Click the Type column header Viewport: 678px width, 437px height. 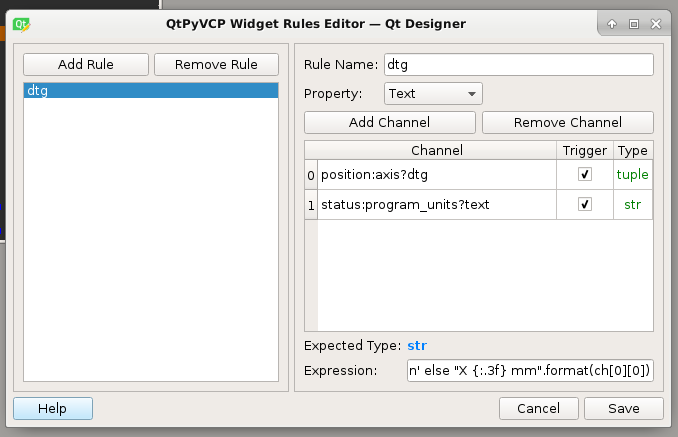[x=633, y=150]
